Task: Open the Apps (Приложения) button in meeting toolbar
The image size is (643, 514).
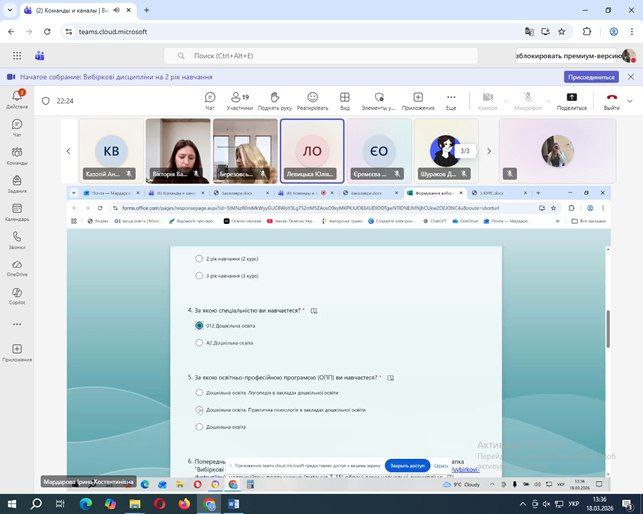Action: (x=418, y=100)
